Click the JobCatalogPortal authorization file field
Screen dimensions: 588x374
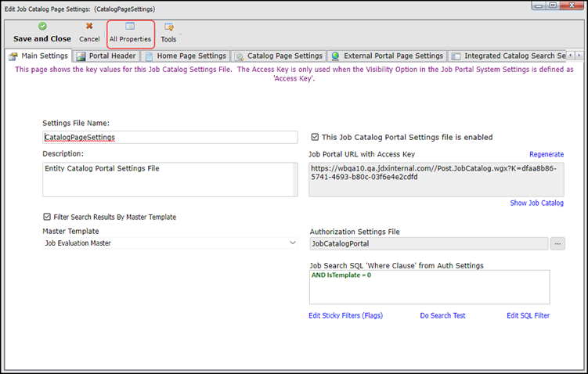point(428,243)
